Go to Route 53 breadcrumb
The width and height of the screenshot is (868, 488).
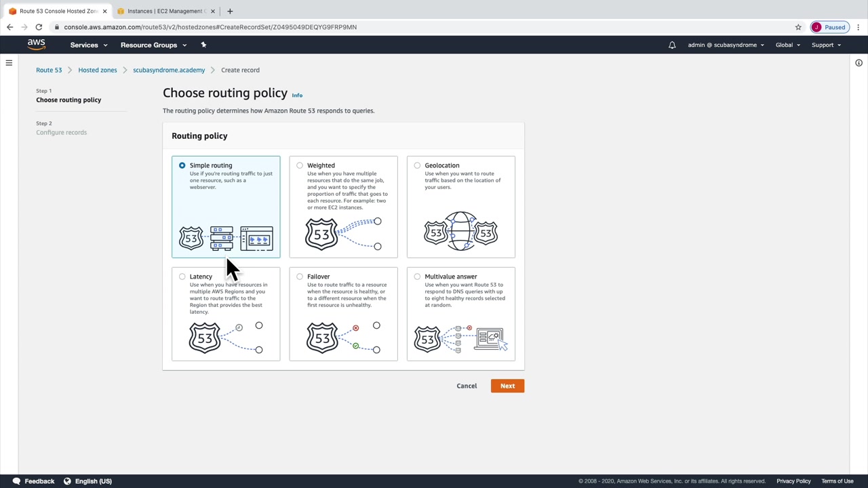coord(49,70)
